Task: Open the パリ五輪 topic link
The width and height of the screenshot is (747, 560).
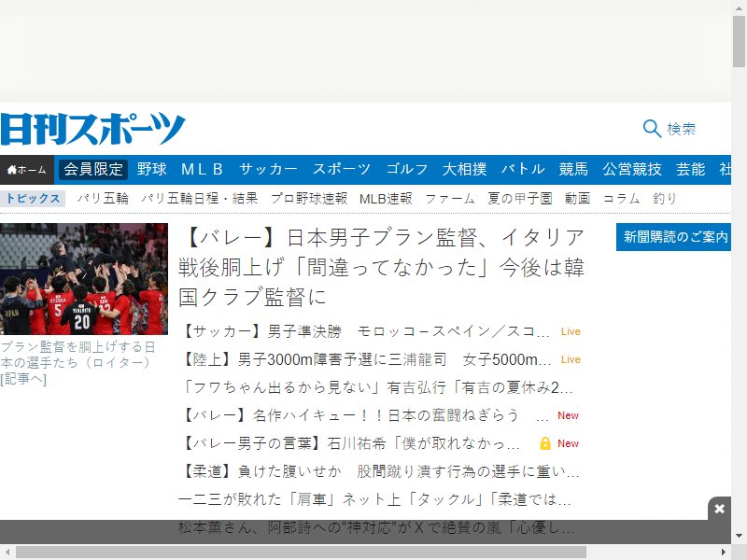Action: point(103,199)
